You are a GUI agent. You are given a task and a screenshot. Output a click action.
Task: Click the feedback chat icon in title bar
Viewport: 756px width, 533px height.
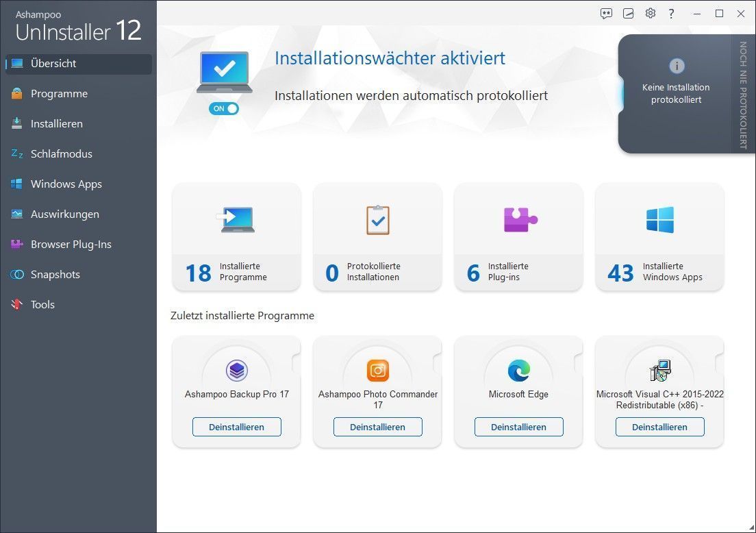[x=606, y=14]
